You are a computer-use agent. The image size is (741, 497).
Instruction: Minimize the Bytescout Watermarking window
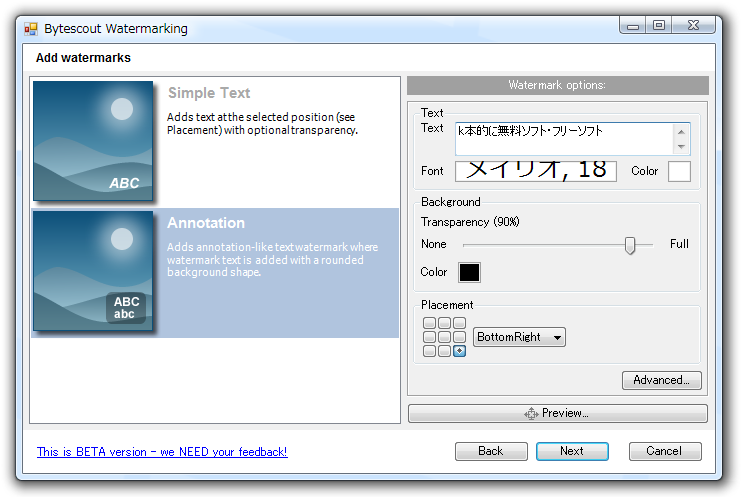tap(633, 26)
